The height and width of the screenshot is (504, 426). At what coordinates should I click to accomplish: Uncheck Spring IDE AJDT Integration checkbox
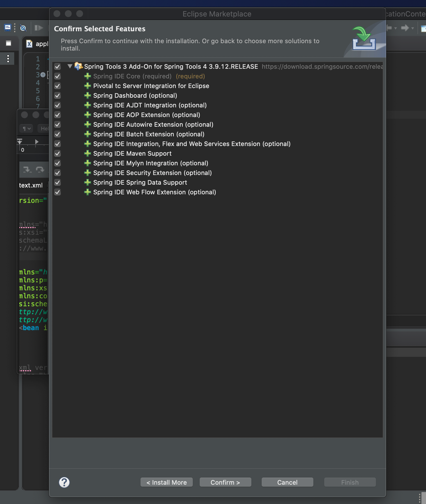[x=57, y=105]
